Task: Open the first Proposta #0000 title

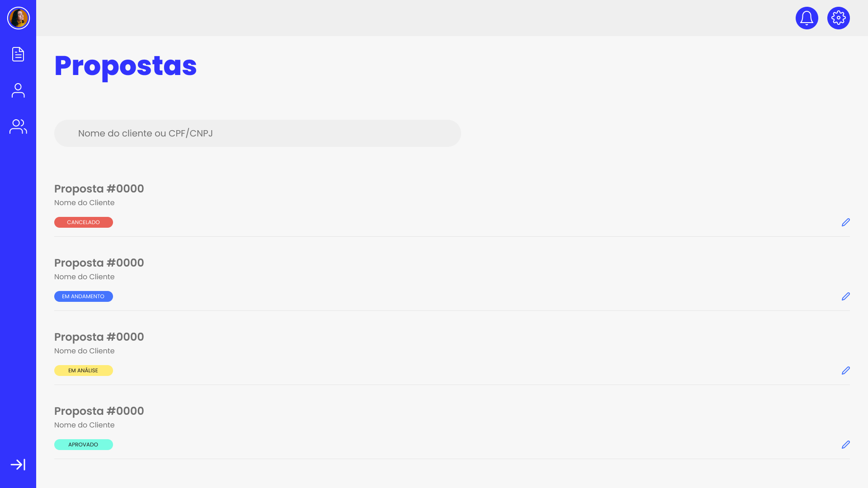Action: 99,189
